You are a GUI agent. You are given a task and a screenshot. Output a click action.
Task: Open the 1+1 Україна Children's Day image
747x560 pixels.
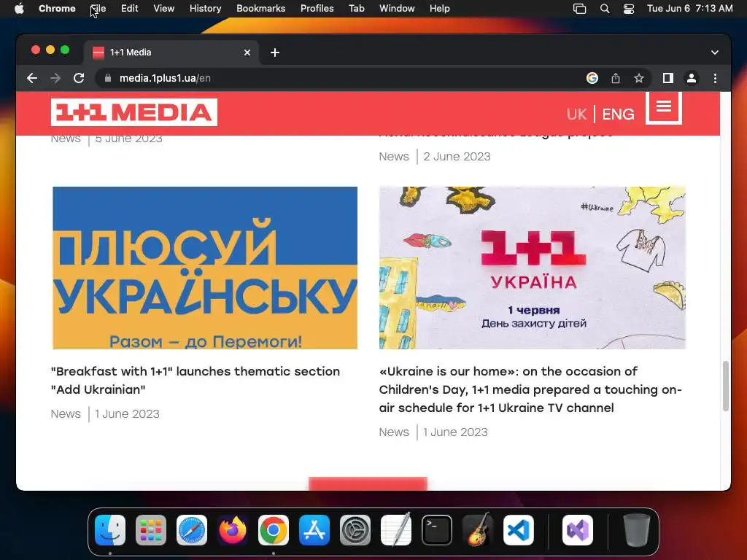[x=532, y=268]
